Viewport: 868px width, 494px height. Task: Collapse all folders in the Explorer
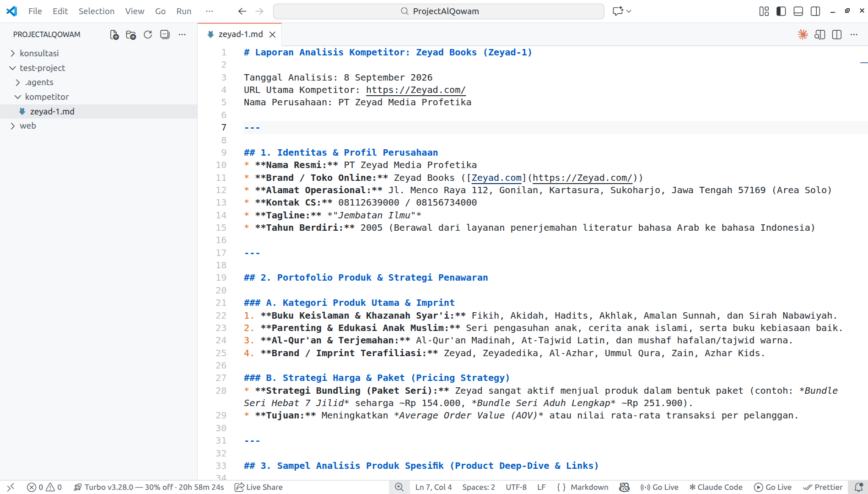click(165, 35)
